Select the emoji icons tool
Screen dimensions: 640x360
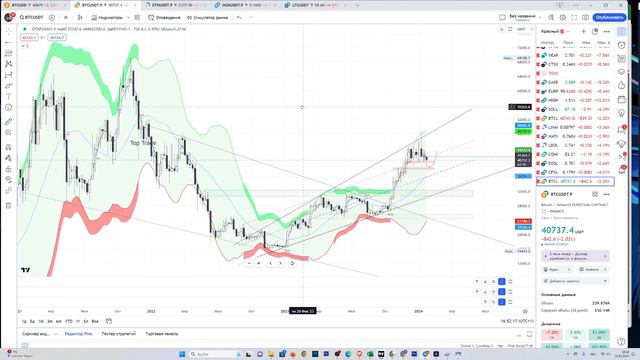pyautogui.click(x=9, y=107)
